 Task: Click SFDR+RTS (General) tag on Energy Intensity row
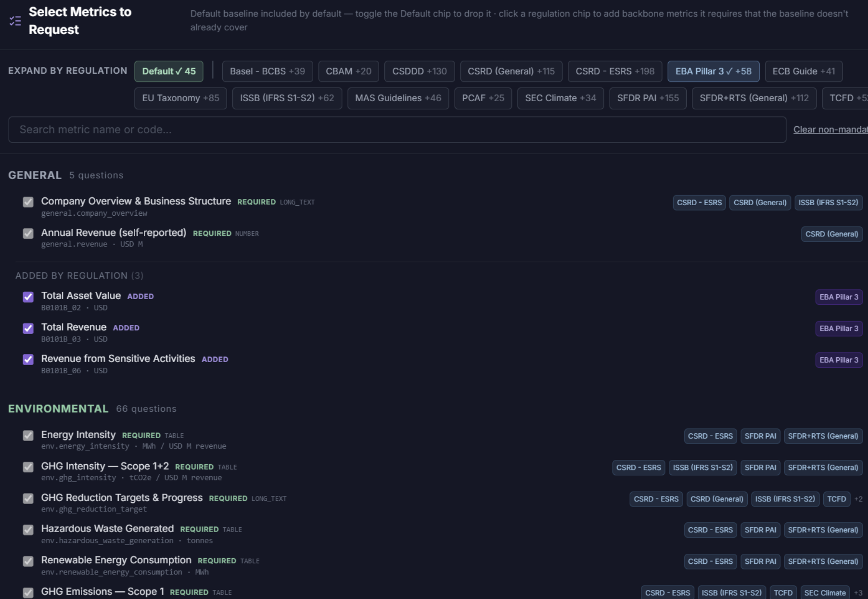tap(823, 436)
